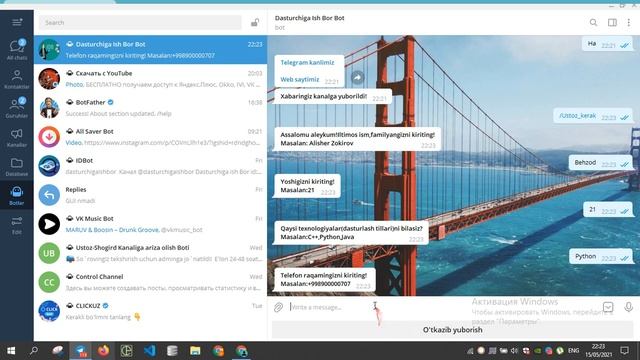Record a voice message with microphone icon
This screenshot has width=640, height=360.
point(629,307)
